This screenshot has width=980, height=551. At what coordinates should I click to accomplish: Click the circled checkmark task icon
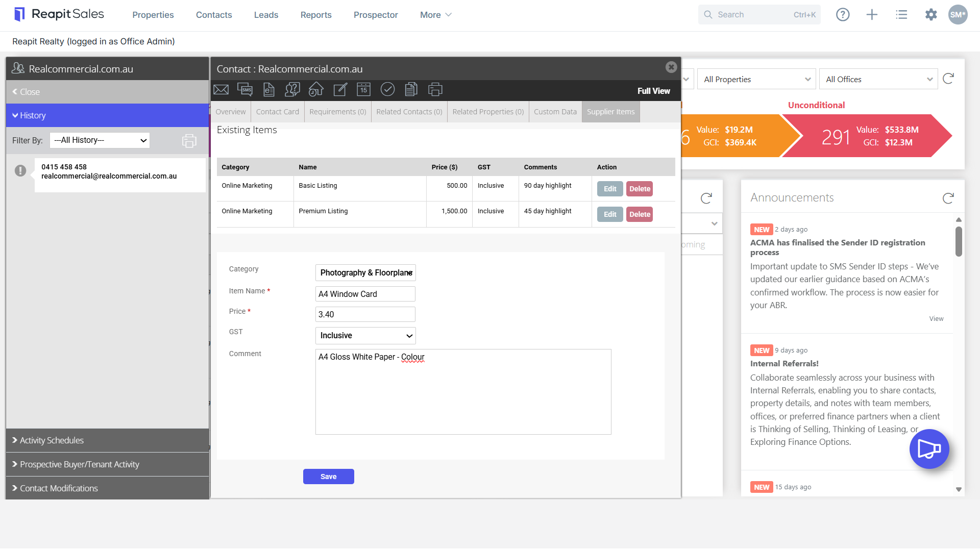coord(387,90)
